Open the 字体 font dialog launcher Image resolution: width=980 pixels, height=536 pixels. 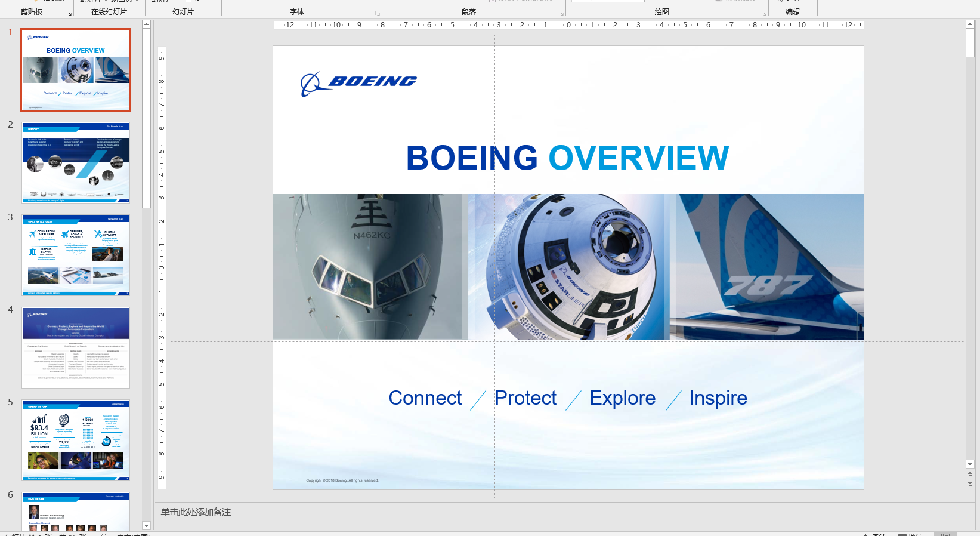(378, 13)
